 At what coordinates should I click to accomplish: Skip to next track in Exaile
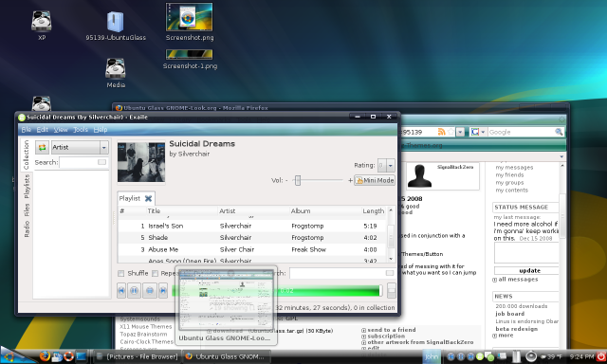coord(163,290)
